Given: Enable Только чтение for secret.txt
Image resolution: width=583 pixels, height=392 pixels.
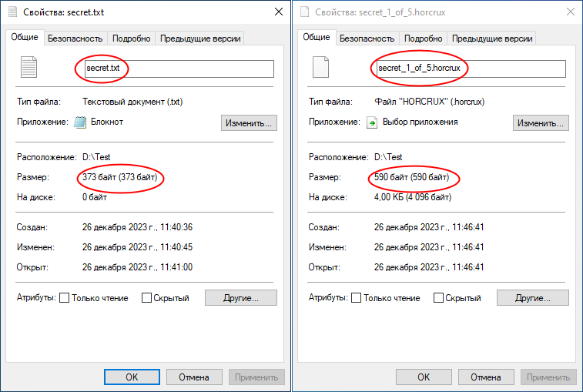Looking at the screenshot, I should [65, 298].
